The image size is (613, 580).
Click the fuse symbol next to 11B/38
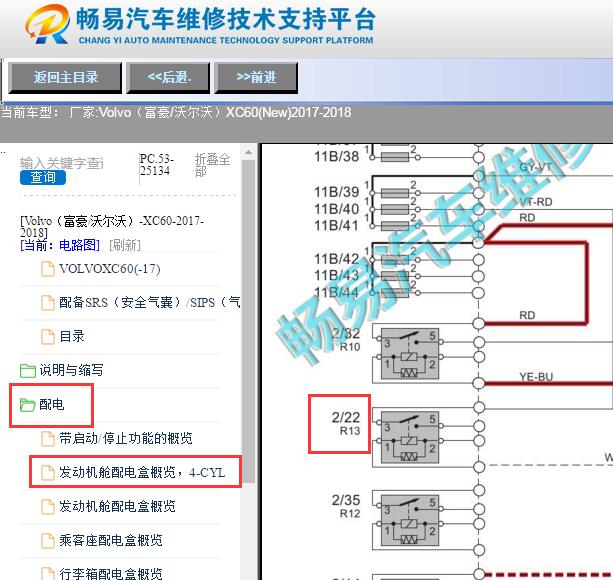click(395, 157)
